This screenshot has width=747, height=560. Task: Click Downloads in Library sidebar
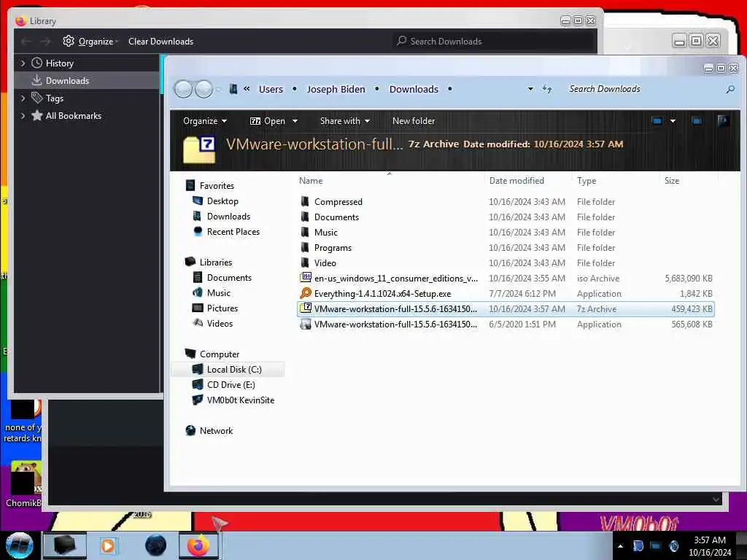coord(86,80)
